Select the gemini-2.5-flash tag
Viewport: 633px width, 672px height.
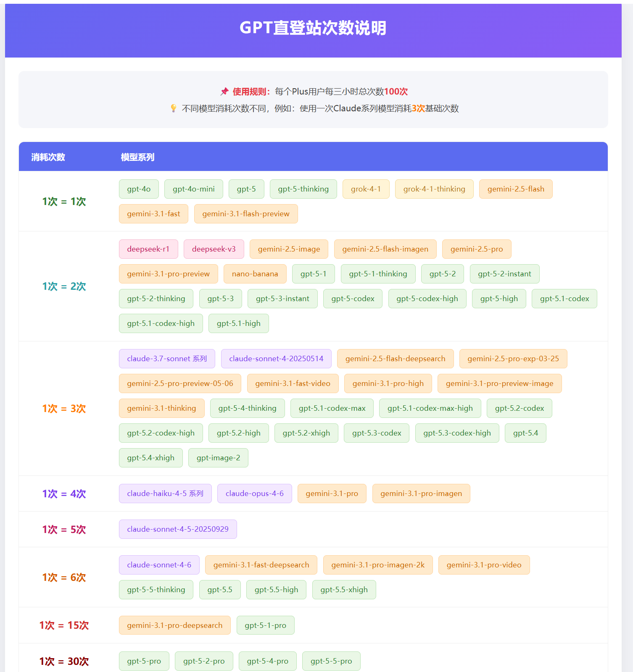[x=516, y=189]
